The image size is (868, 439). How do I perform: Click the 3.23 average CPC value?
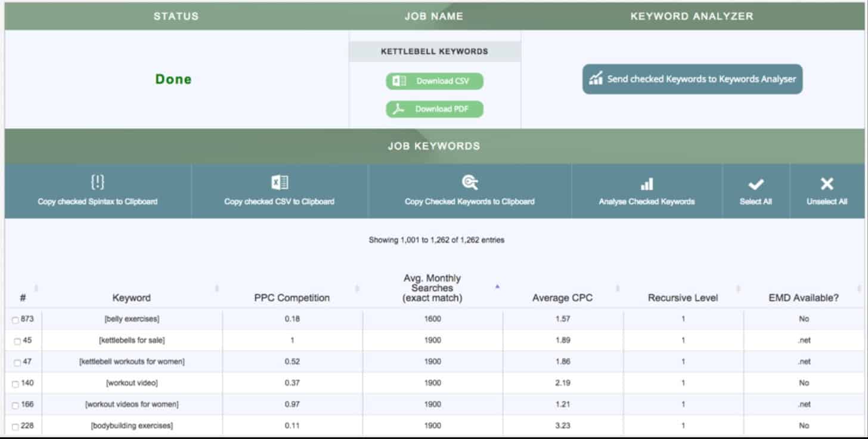pyautogui.click(x=562, y=426)
